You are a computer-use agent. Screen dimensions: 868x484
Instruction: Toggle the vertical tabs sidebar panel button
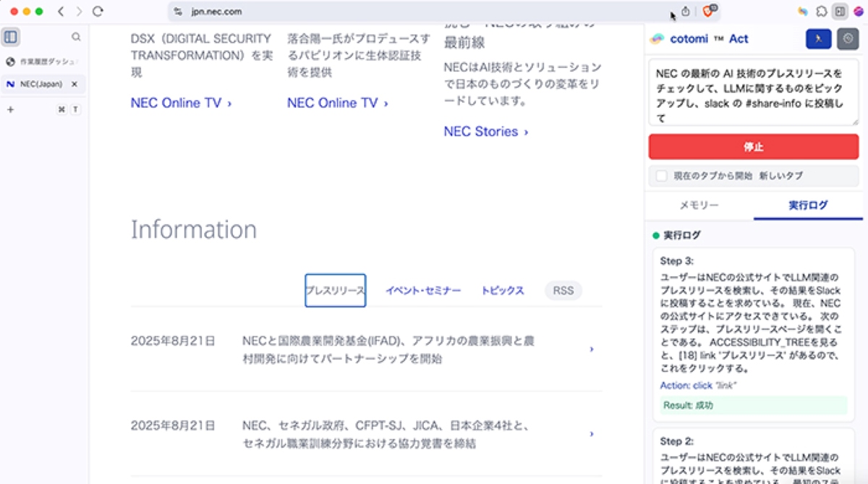pyautogui.click(x=11, y=37)
